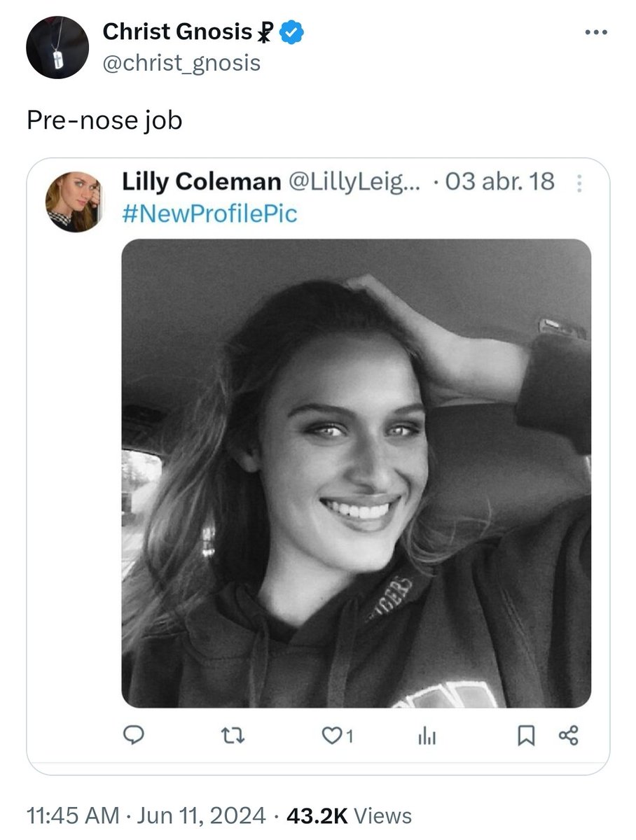Open the reply icon under quoted tweet
The height and width of the screenshot is (840, 636).
point(134,734)
